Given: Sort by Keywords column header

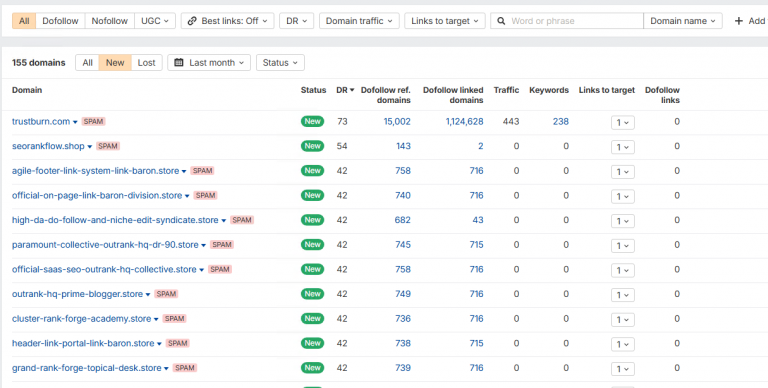Looking at the screenshot, I should tap(549, 90).
